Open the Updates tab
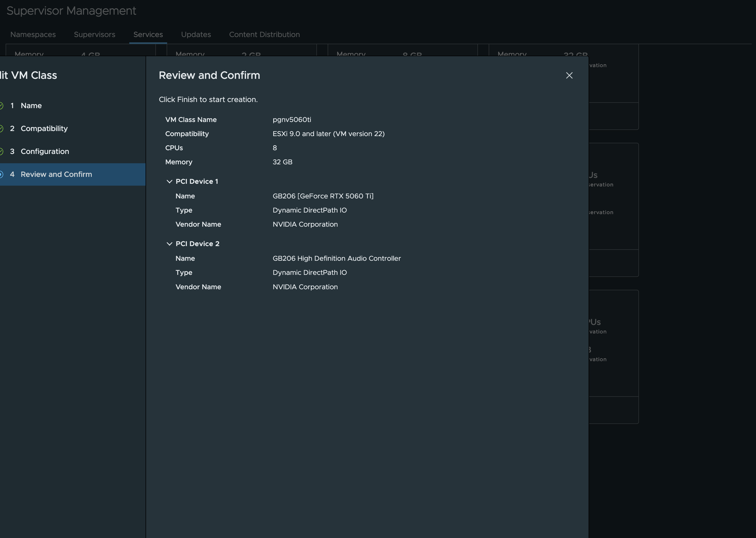 [x=196, y=34]
